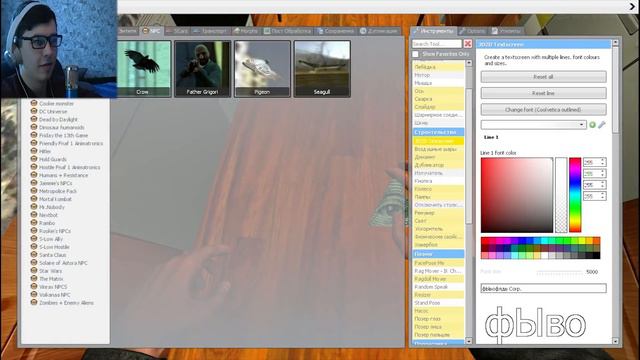The height and width of the screenshot is (360, 640).
Task: Switch to the NPC spawn tab
Action: click(151, 31)
